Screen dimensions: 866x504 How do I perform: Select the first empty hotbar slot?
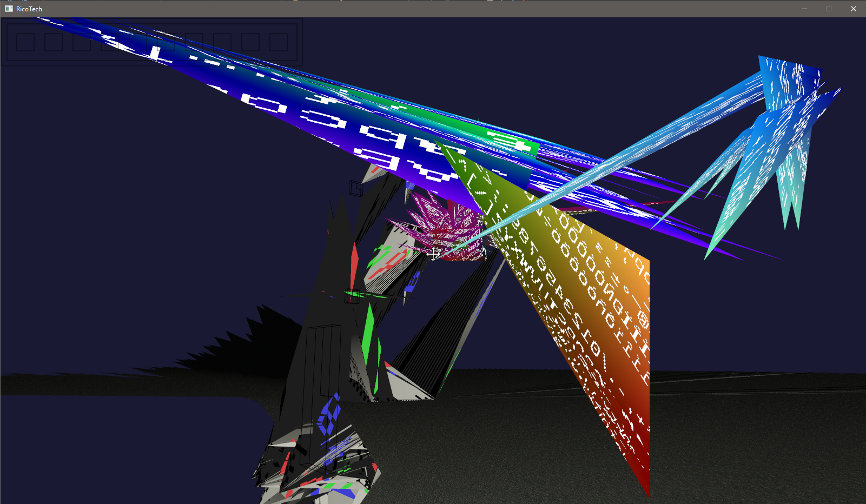[x=25, y=42]
